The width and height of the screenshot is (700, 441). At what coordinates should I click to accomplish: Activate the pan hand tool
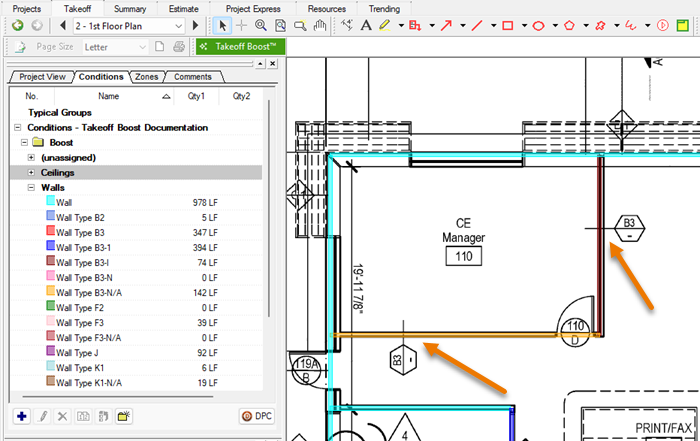(319, 25)
